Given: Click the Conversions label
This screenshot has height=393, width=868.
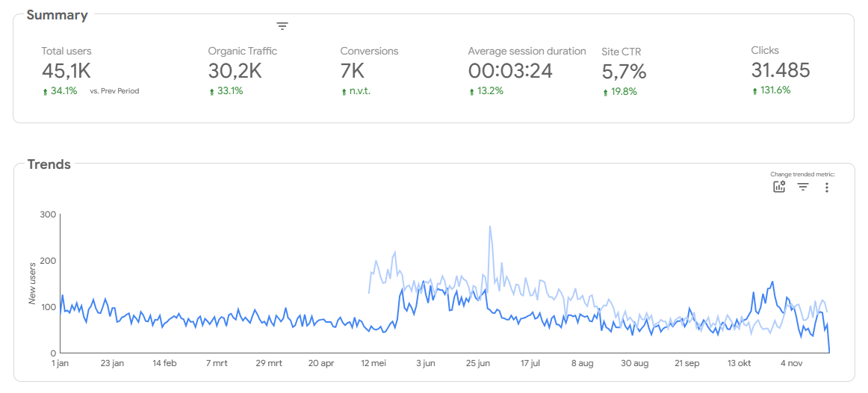Looking at the screenshot, I should [x=369, y=51].
